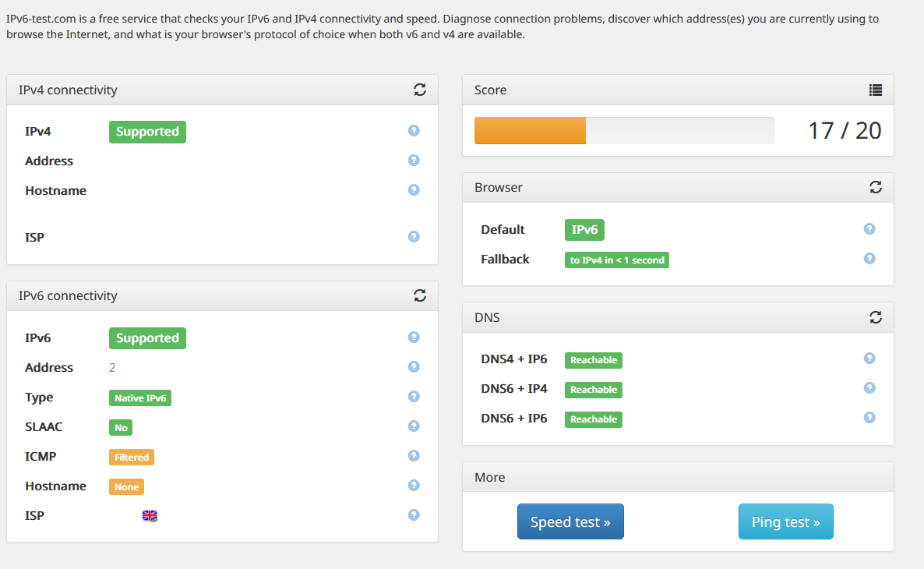Screen dimensions: 924x569
Task: Show help for browser Fallback row
Action: (x=869, y=259)
